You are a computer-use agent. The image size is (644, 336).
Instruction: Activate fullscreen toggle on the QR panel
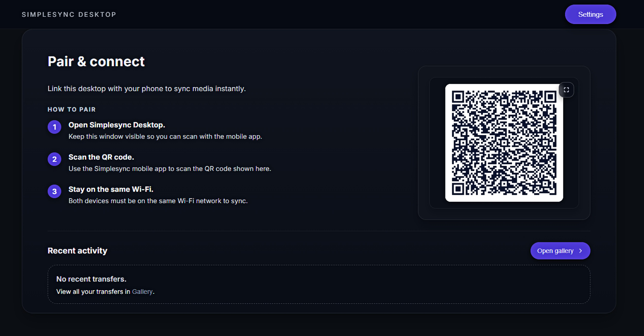[566, 90]
